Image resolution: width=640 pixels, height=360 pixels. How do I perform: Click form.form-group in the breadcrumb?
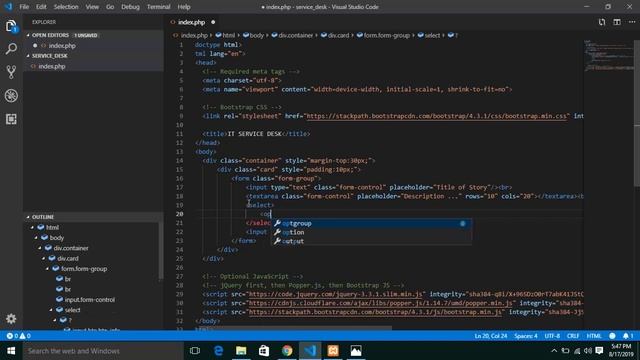click(x=383, y=35)
